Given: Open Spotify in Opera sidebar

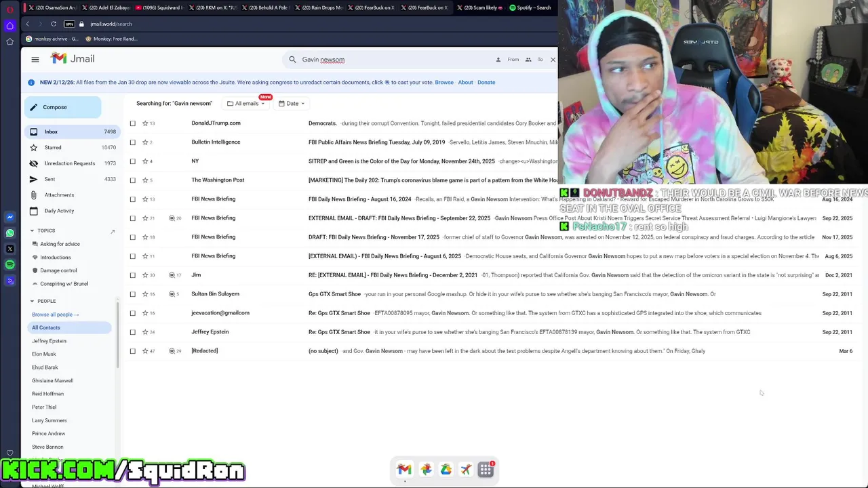Looking at the screenshot, I should click(9, 264).
